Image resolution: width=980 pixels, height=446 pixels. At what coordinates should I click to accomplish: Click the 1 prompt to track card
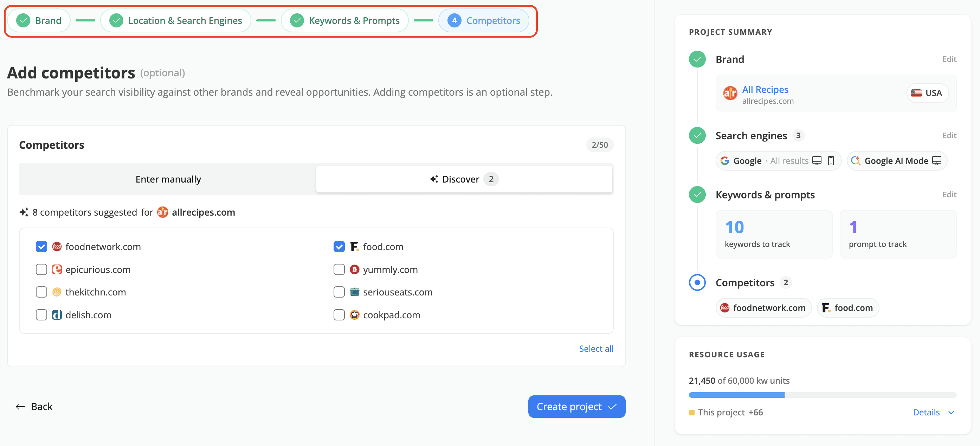coord(898,234)
